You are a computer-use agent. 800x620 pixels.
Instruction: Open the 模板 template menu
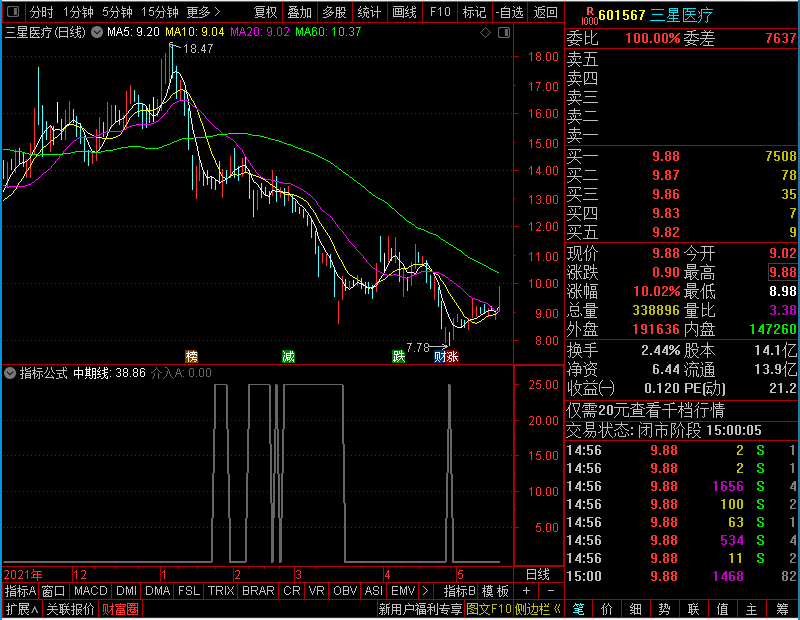click(x=495, y=591)
